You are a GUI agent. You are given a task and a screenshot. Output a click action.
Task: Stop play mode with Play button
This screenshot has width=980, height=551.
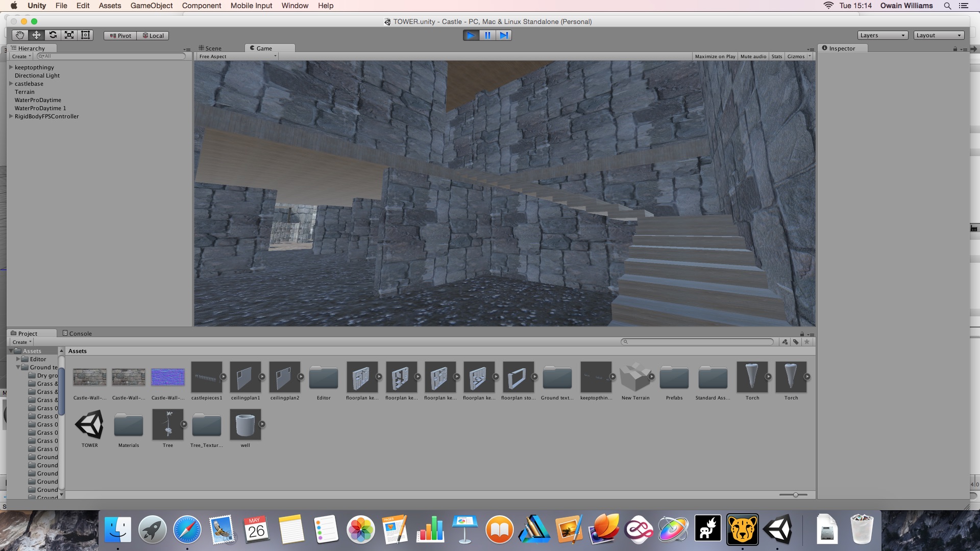(x=471, y=35)
